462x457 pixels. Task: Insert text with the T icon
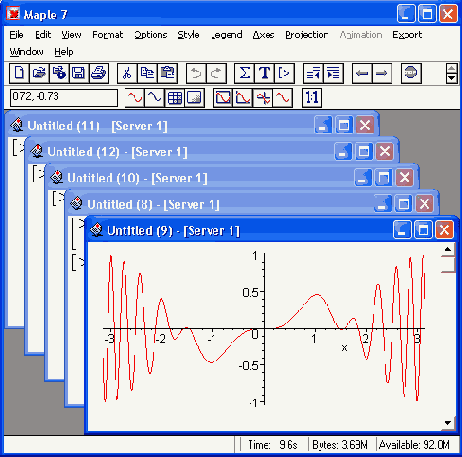tap(264, 73)
